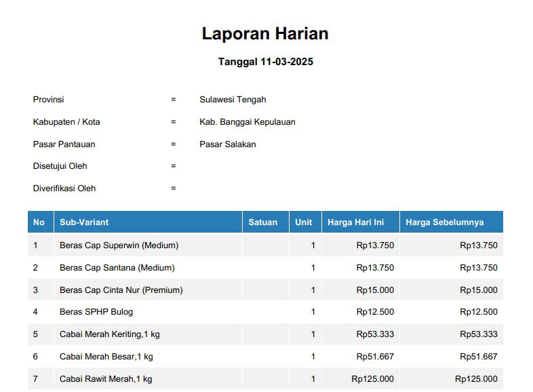Click today's price Rp15.000 for Cinta Nur

tap(375, 290)
